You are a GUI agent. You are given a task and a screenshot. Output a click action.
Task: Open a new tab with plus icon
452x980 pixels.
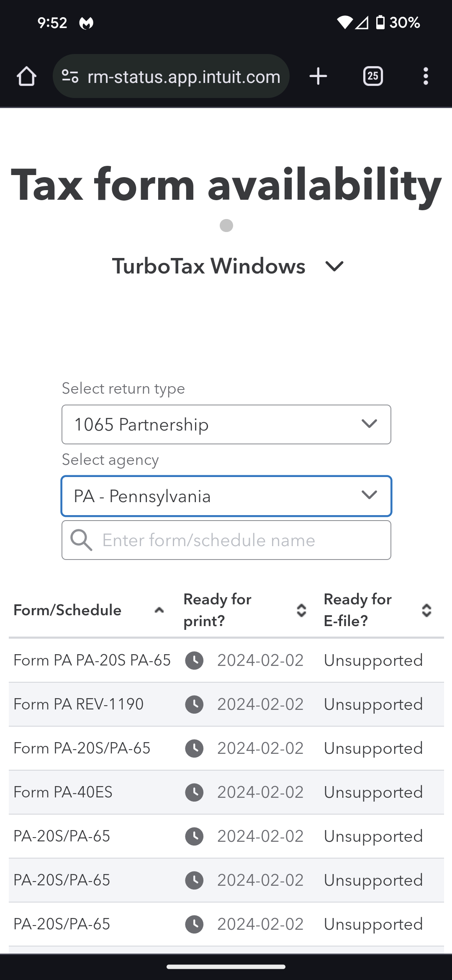point(318,77)
